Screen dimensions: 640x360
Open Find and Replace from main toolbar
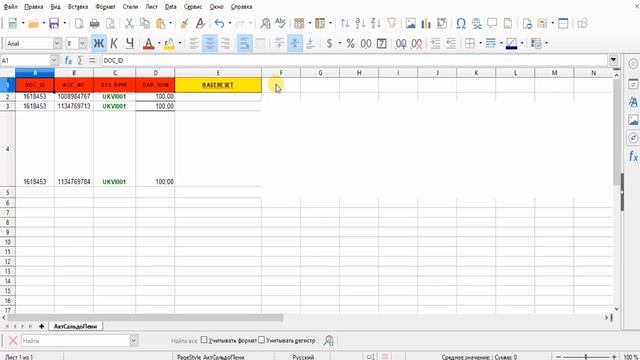point(265,23)
